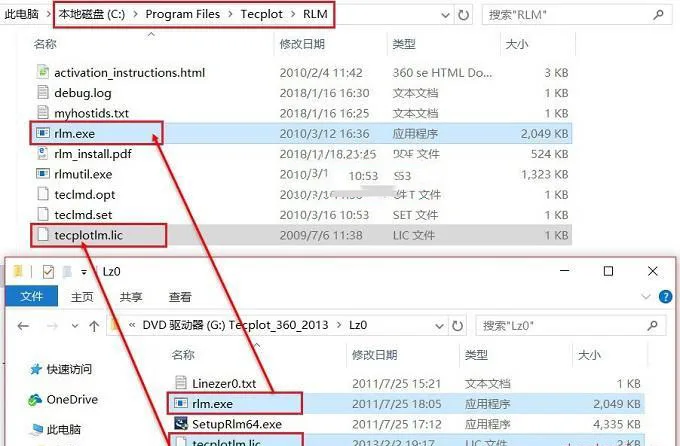
Task: Select 快速访问 in navigation pane
Action: (x=69, y=369)
